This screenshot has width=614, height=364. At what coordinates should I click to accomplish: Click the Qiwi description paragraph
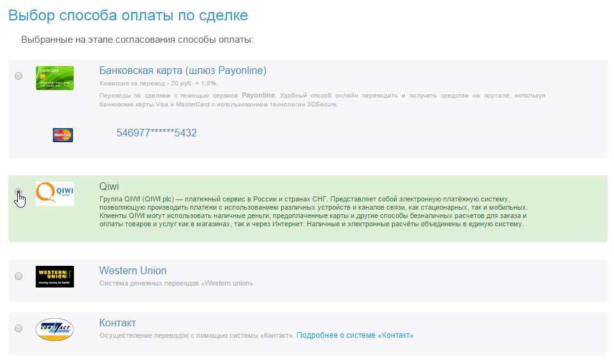pyautogui.click(x=312, y=212)
